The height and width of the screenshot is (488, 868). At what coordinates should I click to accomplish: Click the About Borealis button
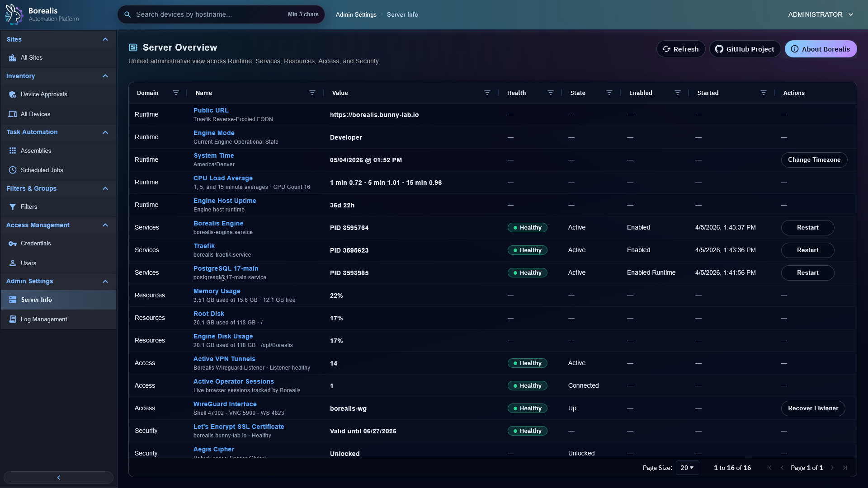(x=821, y=49)
